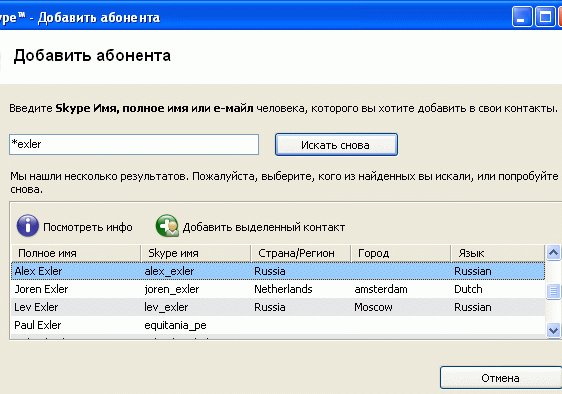Image resolution: width=562 pixels, height=394 pixels.
Task: Click the results list scroll down arrow
Action: pos(553,330)
